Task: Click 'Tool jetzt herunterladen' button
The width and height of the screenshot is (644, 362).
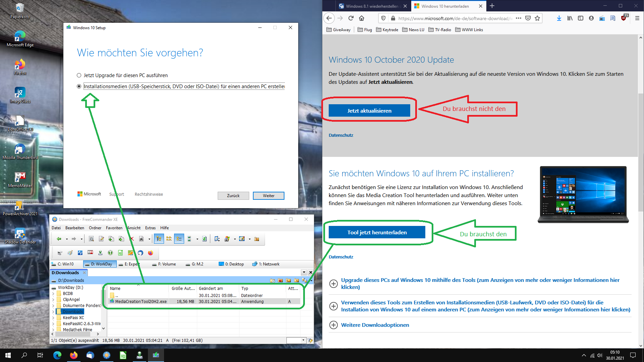Action: click(377, 232)
